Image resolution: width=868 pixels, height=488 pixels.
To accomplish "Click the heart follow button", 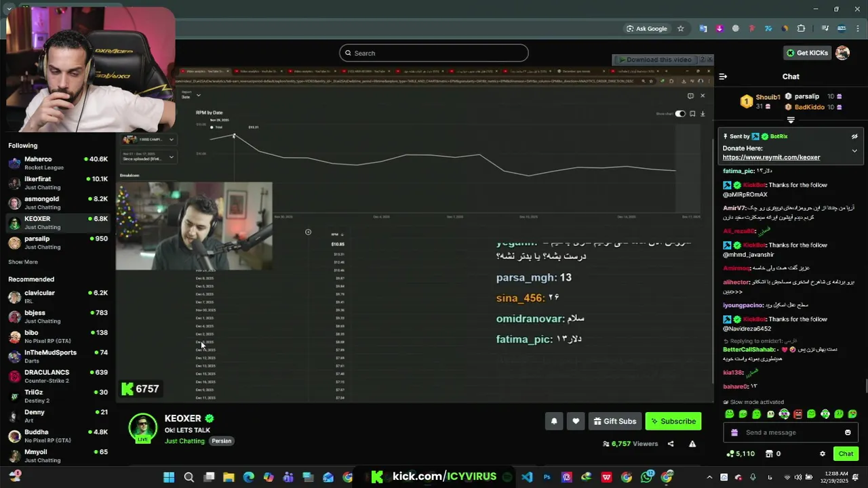I will tap(576, 421).
